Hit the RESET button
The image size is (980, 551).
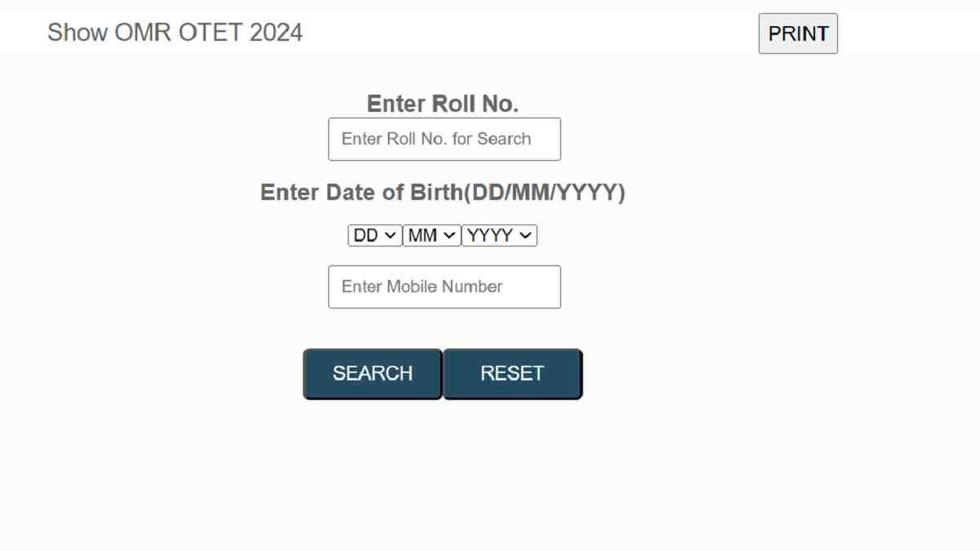(x=512, y=374)
